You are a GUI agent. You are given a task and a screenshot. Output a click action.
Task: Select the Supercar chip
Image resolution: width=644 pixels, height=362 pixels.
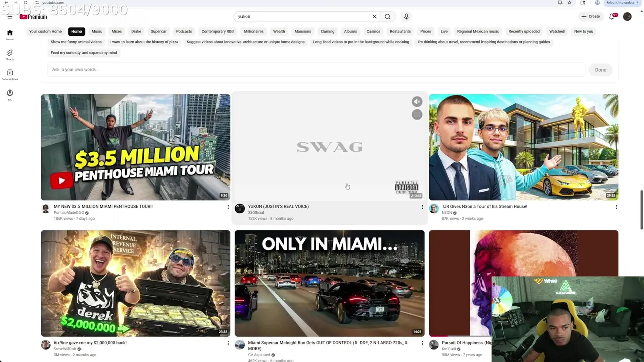point(158,31)
